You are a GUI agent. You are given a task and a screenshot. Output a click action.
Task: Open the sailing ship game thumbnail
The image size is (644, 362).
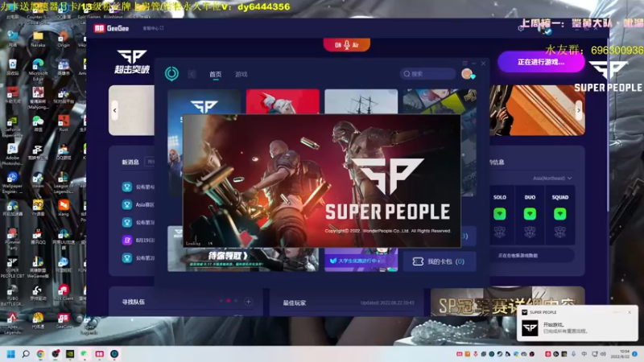coord(361,101)
